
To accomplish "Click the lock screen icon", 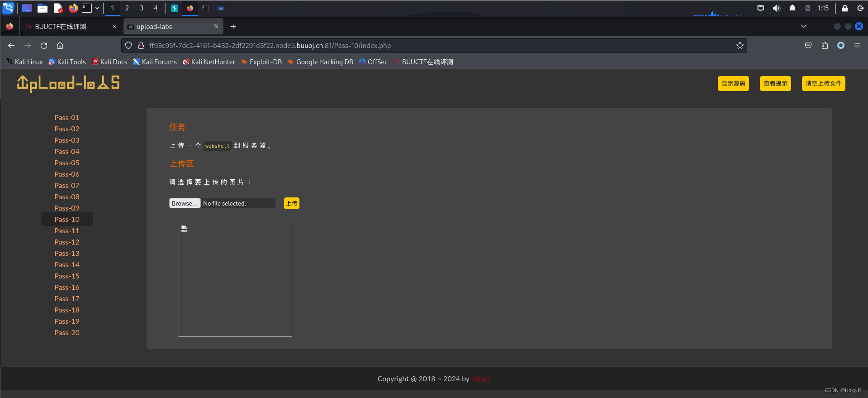I will [844, 8].
